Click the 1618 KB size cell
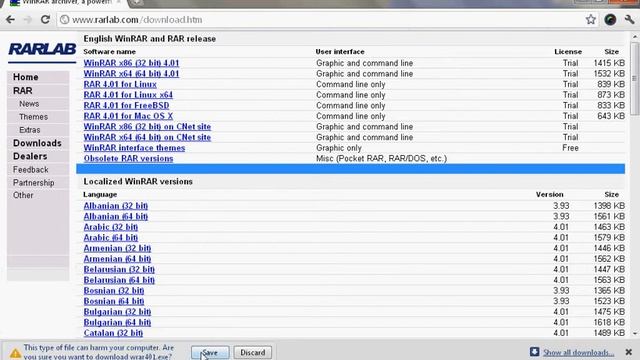The width and height of the screenshot is (640, 360). [609, 322]
